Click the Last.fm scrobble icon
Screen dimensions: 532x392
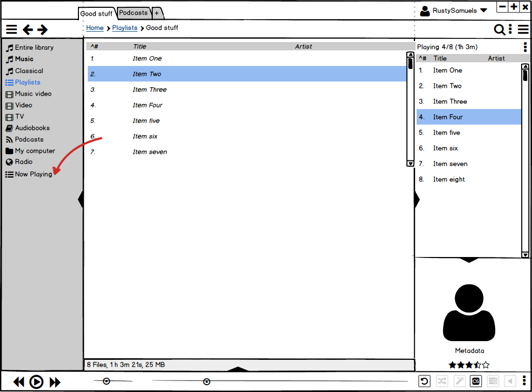(476, 381)
